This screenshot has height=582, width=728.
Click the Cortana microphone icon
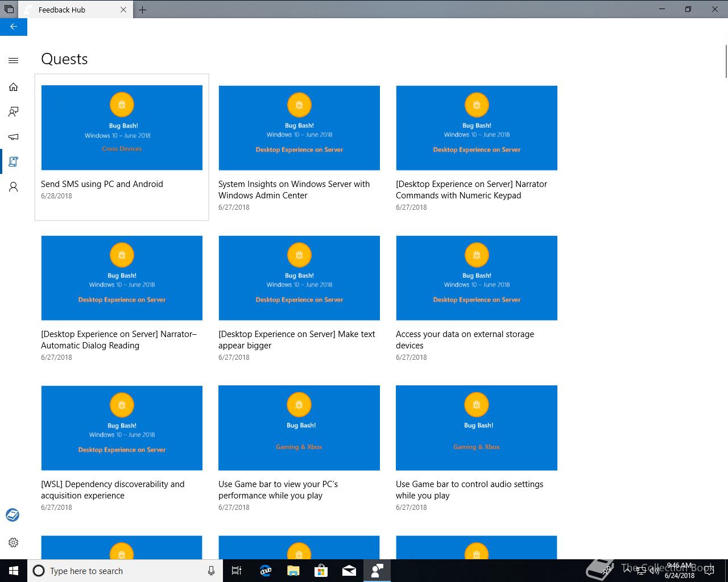[x=211, y=571]
